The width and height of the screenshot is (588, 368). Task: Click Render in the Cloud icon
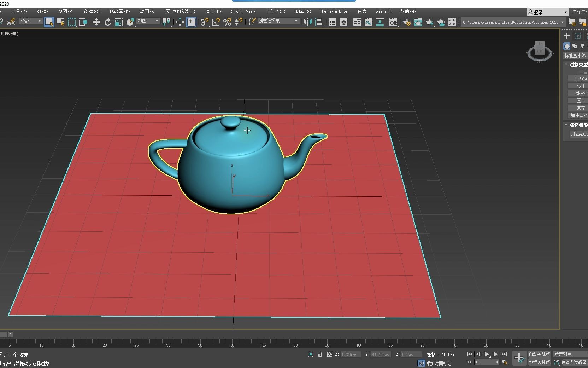point(441,22)
